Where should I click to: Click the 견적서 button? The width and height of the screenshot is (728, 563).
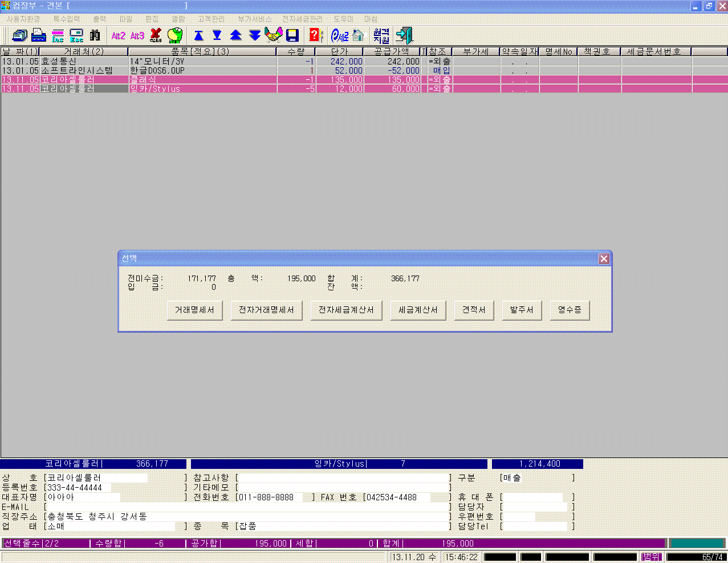click(x=474, y=310)
